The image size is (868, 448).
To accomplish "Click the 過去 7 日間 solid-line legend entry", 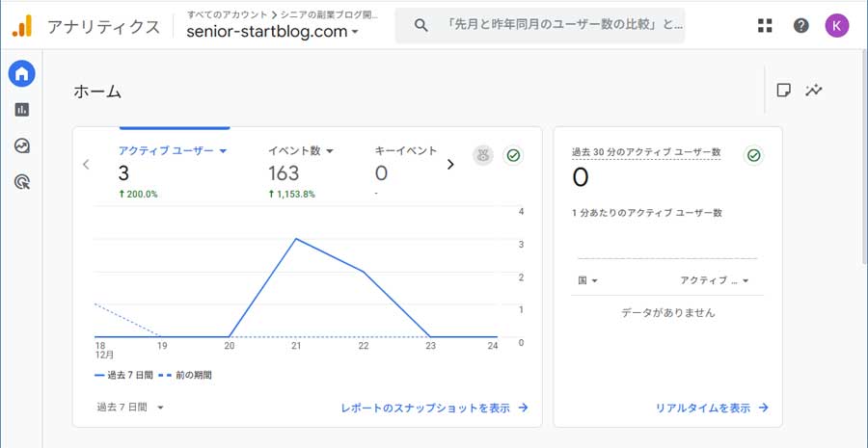I will [123, 375].
